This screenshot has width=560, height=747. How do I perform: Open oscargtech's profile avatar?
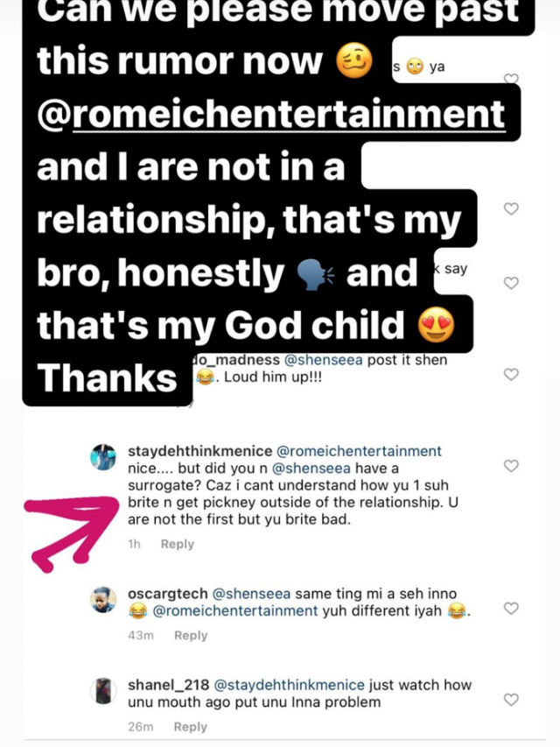(104, 599)
